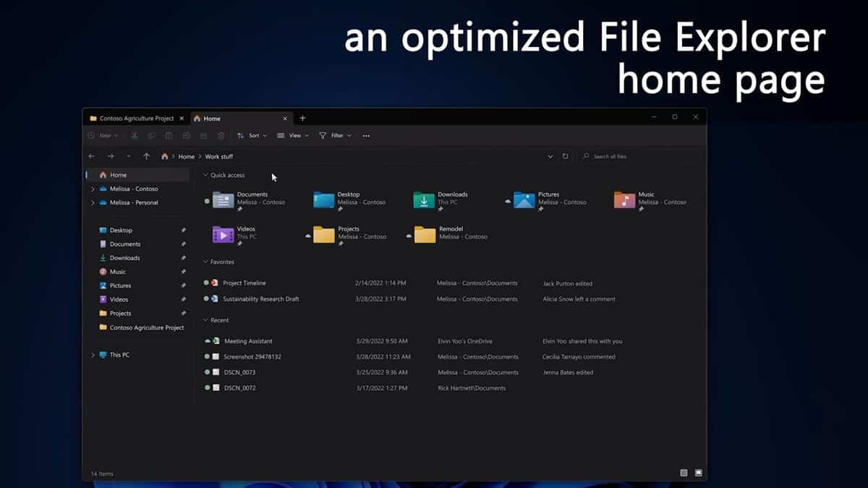Click the Delete trash icon in toolbar

point(221,135)
